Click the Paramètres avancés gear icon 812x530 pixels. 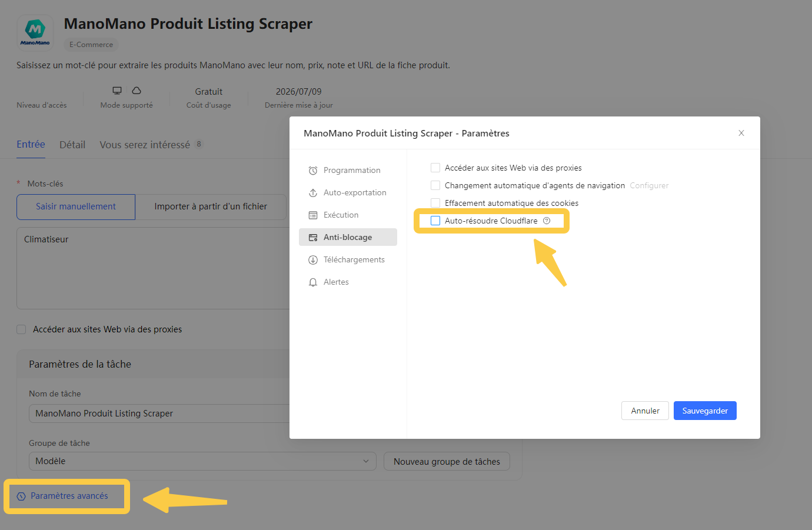pos(21,496)
